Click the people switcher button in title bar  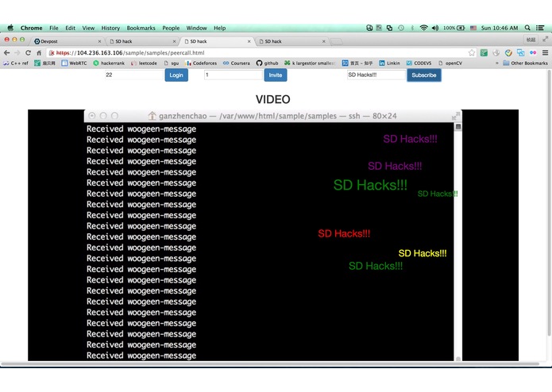(531, 40)
